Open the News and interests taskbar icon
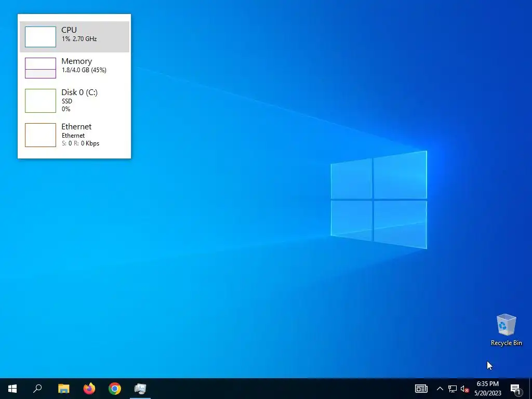The image size is (532, 399). [421, 389]
